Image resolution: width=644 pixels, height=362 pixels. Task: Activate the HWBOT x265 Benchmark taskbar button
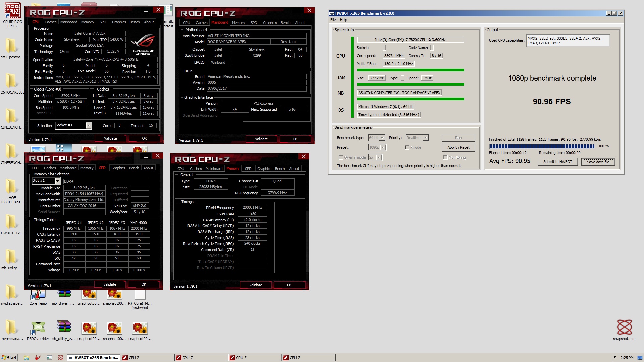tap(94, 358)
